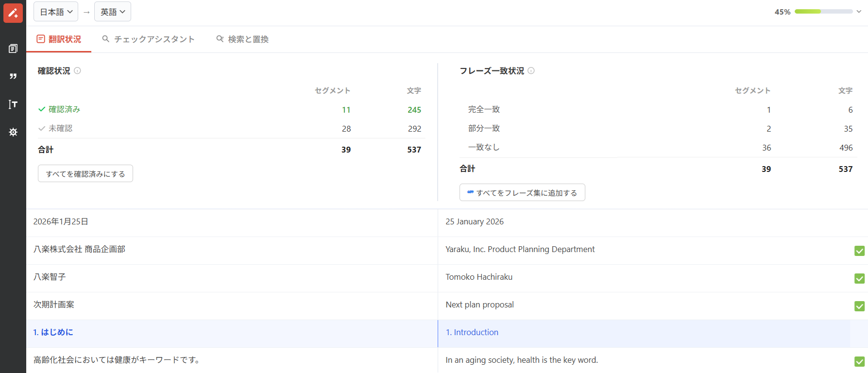Show info for 確認状況 heading
The width and height of the screenshot is (868, 373).
[x=77, y=70]
